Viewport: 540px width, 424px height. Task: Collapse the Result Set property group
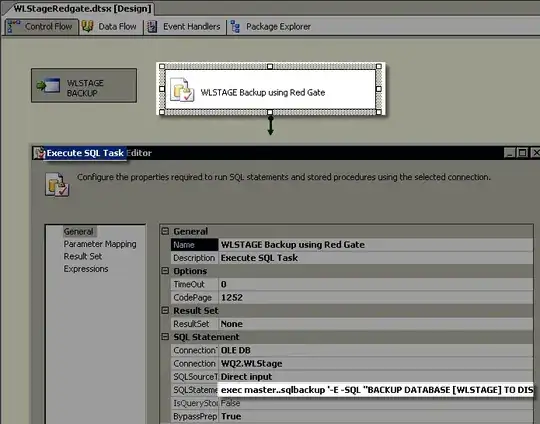pos(165,310)
